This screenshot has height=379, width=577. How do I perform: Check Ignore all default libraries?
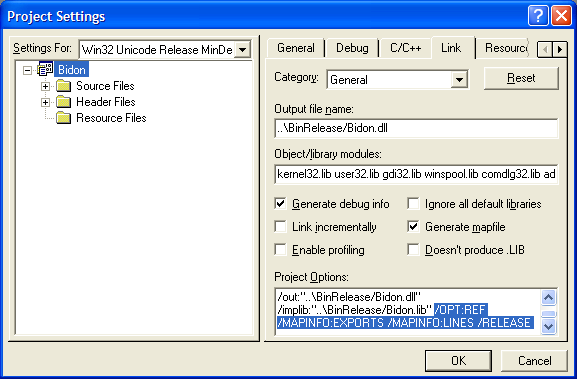pos(413,203)
